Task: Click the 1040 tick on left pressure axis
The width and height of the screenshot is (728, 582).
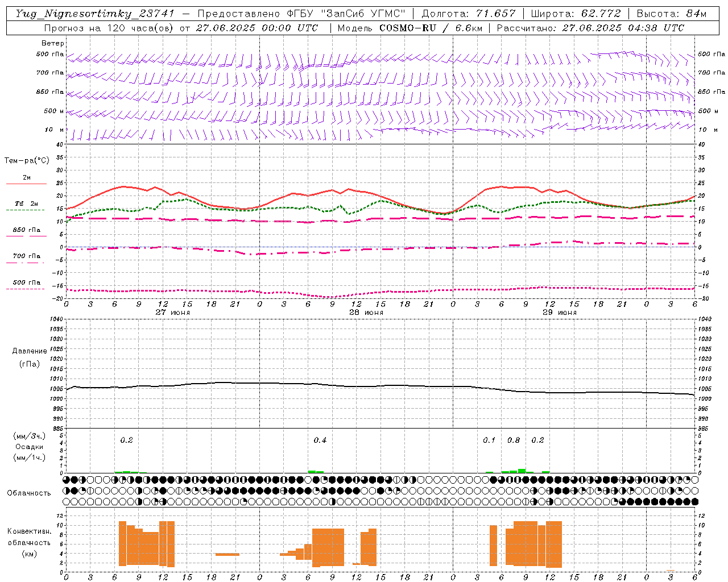Action: [x=56, y=319]
